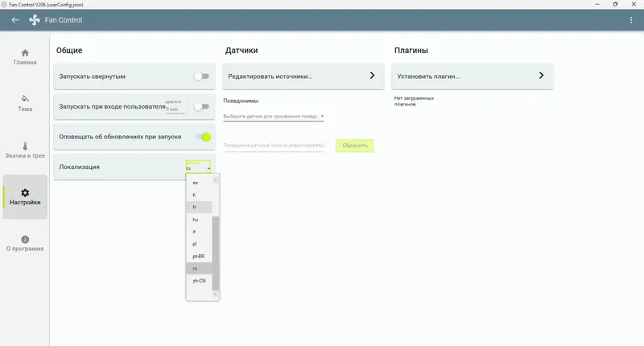
Task: Pick pl in the language list
Action: click(x=199, y=244)
